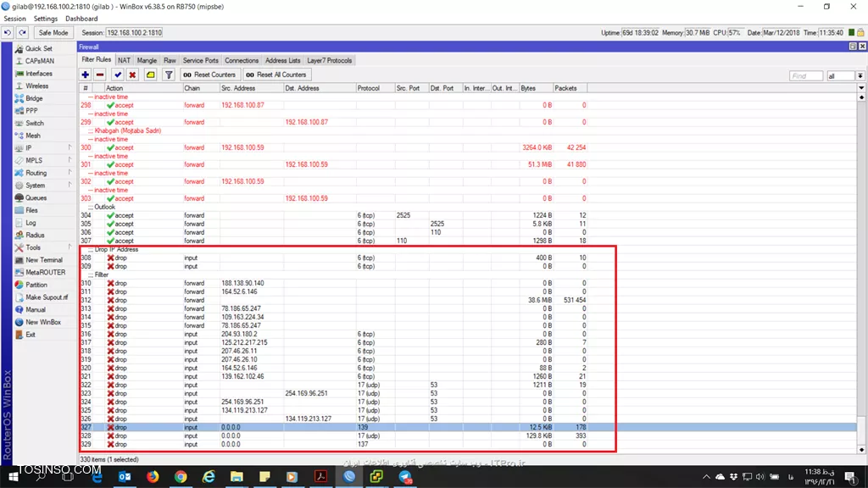Launch New WinBox from the sidebar
868x488 pixels.
coord(43,322)
